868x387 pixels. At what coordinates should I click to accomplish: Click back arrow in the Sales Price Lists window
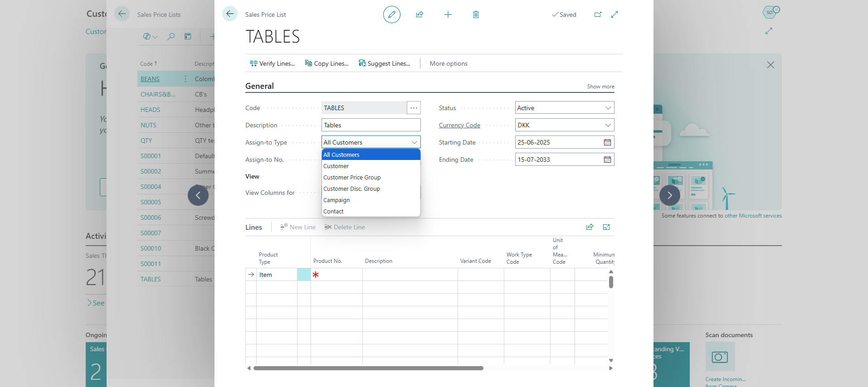tap(122, 14)
